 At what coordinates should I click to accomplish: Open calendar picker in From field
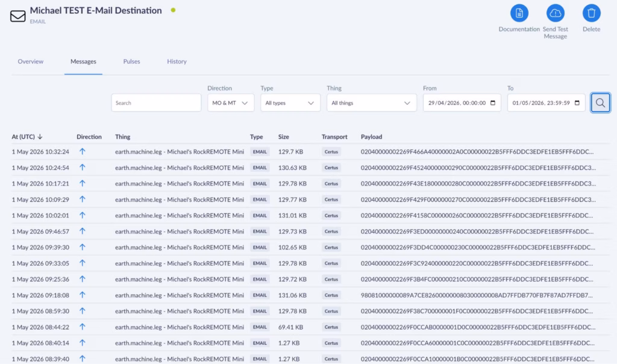493,102
